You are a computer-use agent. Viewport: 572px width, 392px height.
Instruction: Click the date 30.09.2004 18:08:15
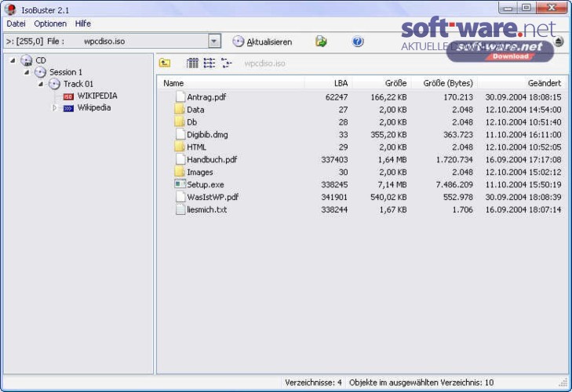(x=523, y=97)
